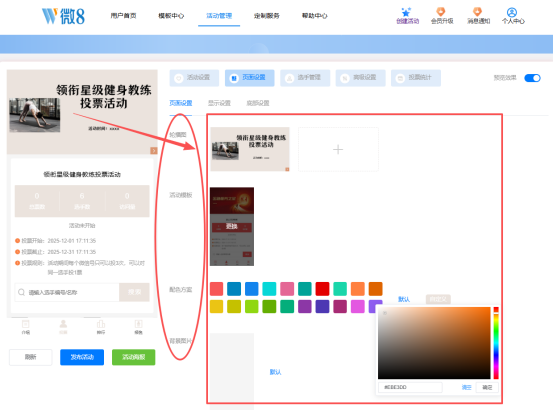Select 活动管理 menu item

pos(219,16)
